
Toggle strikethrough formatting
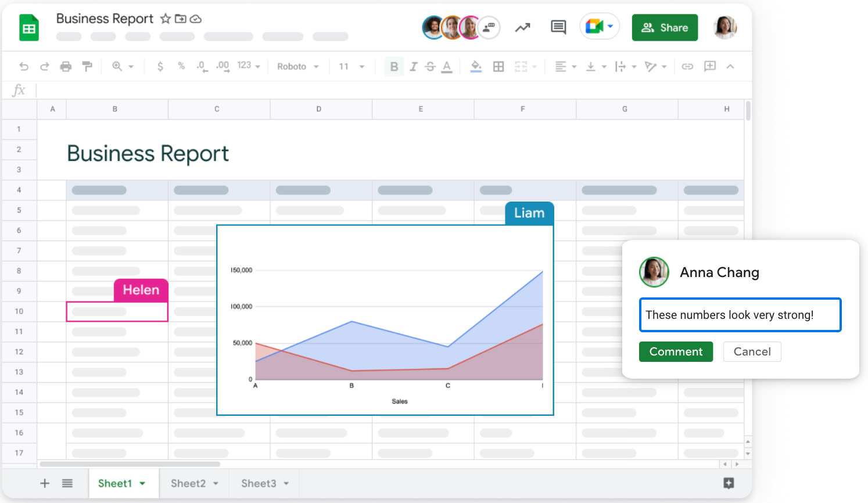[430, 66]
